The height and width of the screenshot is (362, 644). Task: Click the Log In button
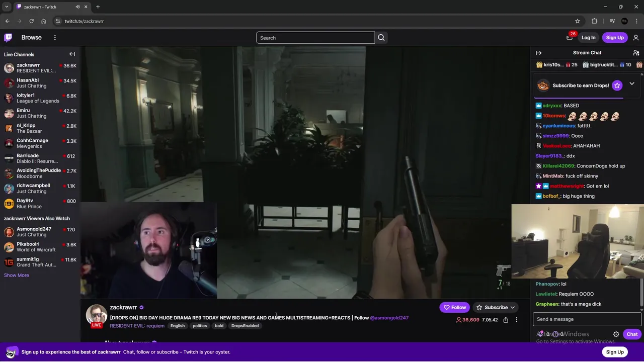pos(588,38)
